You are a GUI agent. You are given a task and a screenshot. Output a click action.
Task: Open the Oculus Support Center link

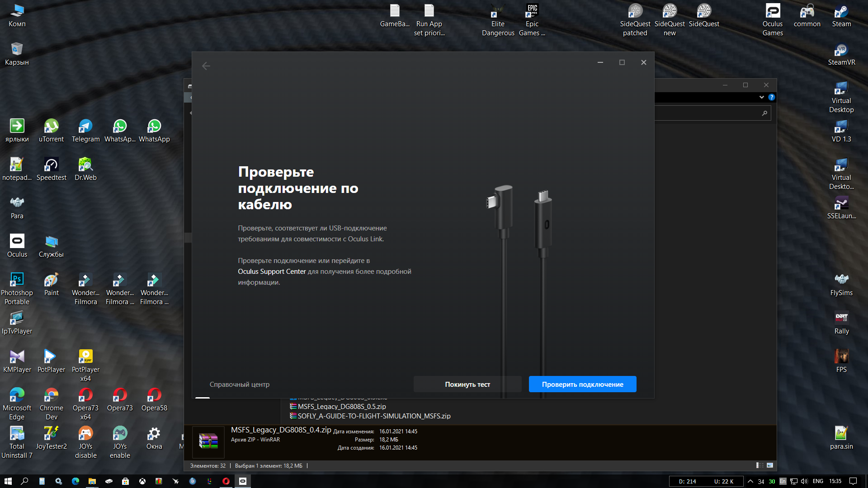(272, 272)
